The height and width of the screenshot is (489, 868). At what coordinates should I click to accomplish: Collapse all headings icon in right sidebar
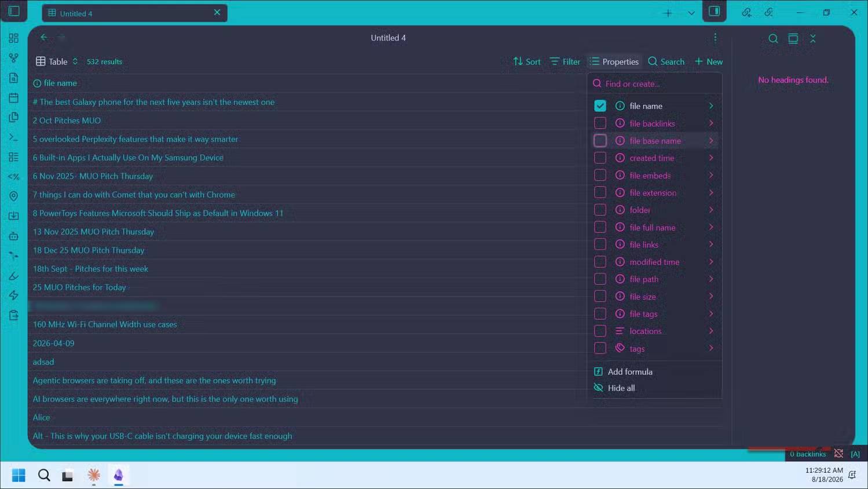[x=813, y=38]
